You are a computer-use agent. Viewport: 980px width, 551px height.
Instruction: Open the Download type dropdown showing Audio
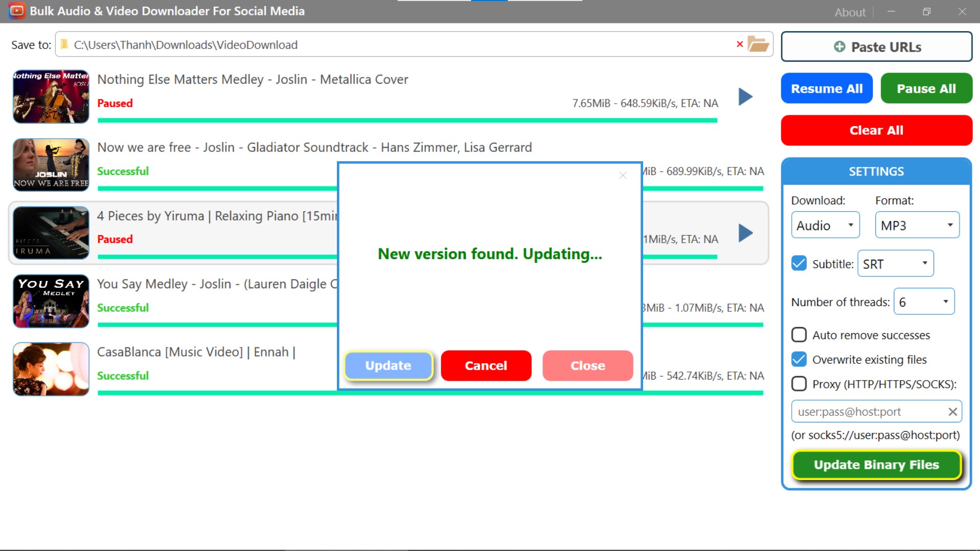(825, 226)
